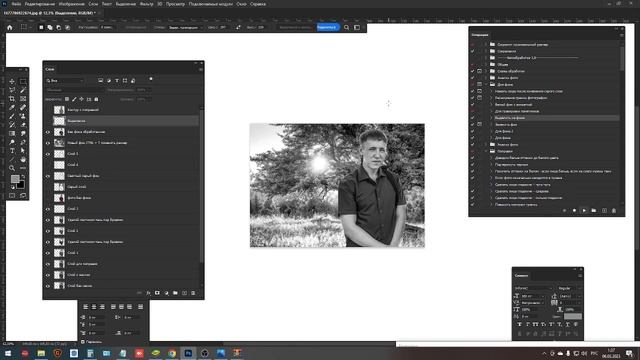Select the Zoom tool
This screenshot has height=360, width=640.
12,168
